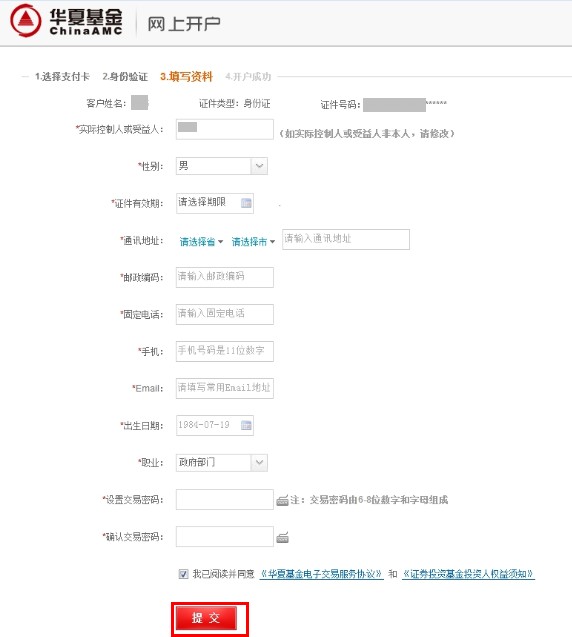Open soft keyboard icon beside 设置交易密码
The height and width of the screenshot is (637, 572).
282,500
